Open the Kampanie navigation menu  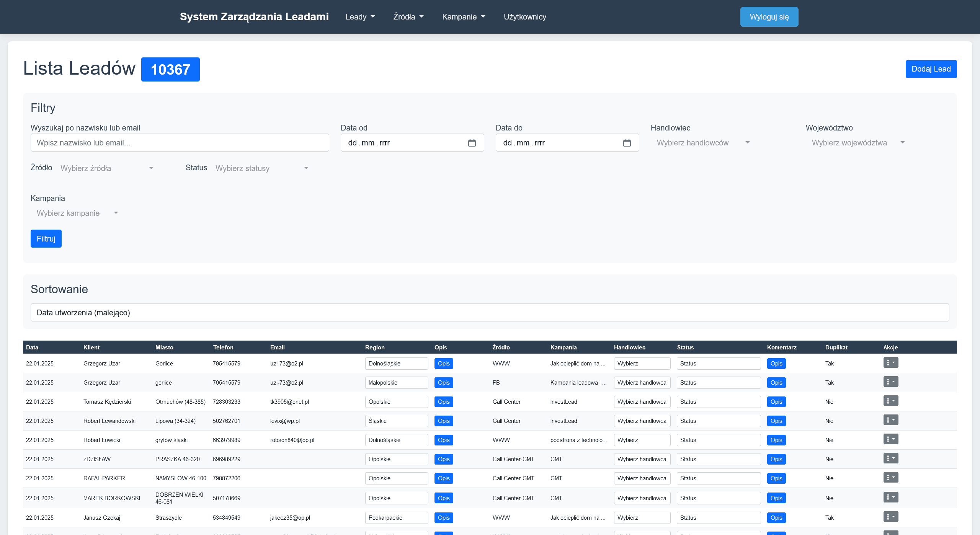coord(463,17)
